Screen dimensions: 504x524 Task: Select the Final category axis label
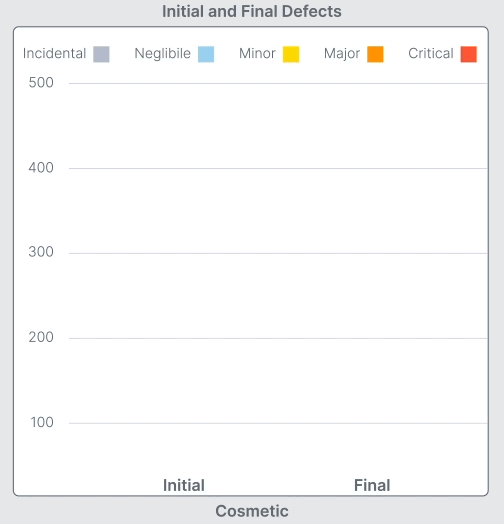coord(372,485)
